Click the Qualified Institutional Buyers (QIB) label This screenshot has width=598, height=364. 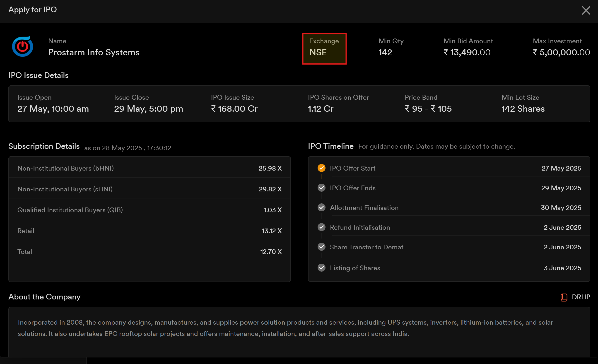click(70, 210)
